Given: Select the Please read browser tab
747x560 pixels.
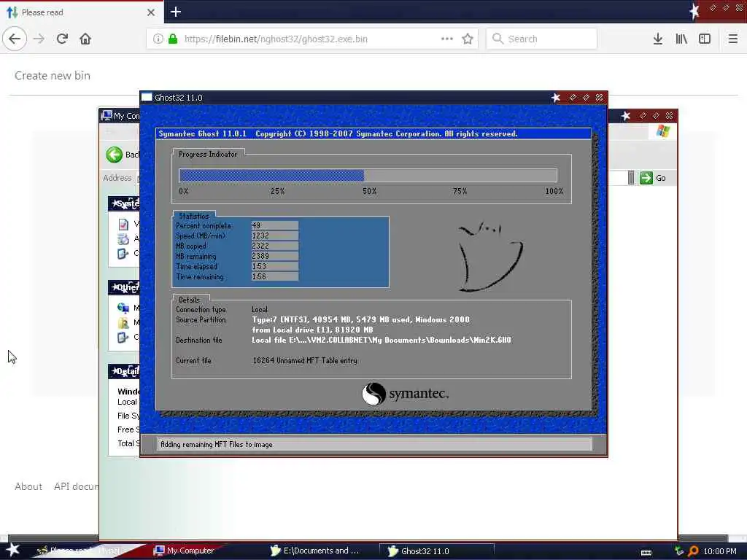Looking at the screenshot, I should coord(82,12).
